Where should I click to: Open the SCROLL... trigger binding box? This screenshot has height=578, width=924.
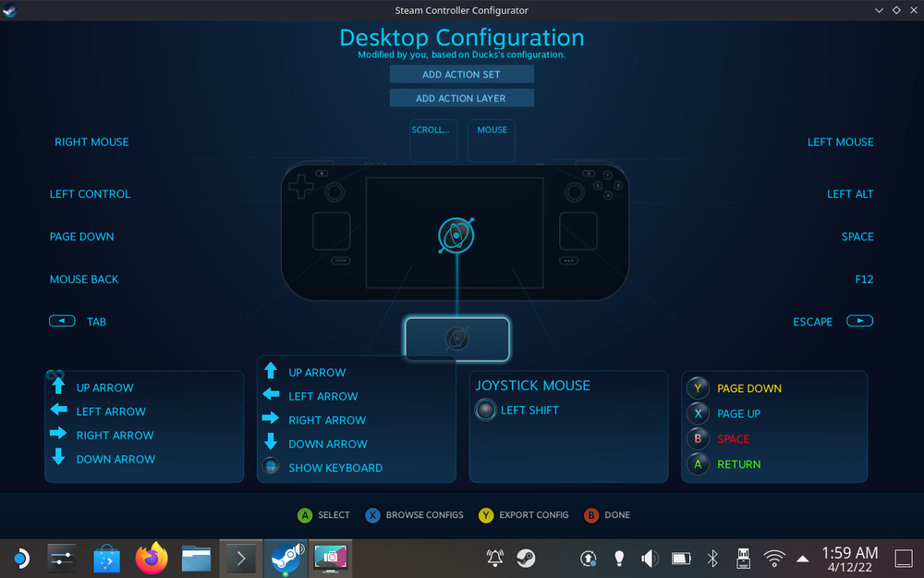(433, 141)
